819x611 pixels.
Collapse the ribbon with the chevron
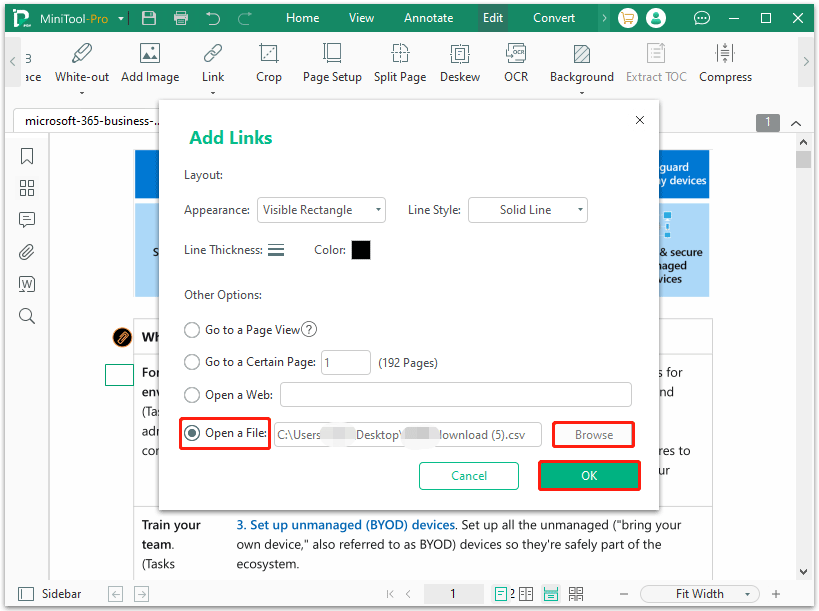click(x=796, y=124)
